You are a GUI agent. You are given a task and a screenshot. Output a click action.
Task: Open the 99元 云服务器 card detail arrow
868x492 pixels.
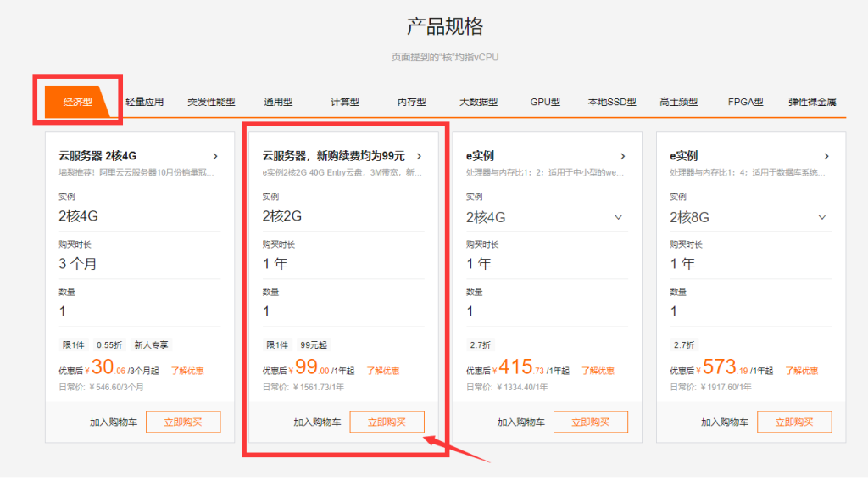click(x=417, y=156)
